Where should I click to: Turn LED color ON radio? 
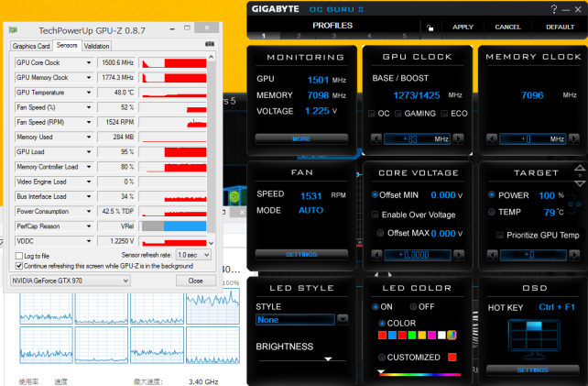[375, 307]
